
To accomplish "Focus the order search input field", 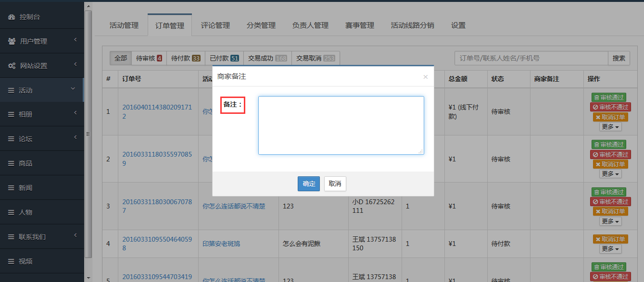I will [531, 58].
